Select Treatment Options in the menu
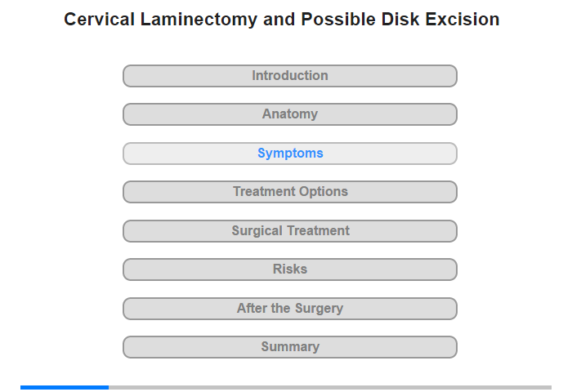Screen dimensions: 572x392 (x=289, y=192)
